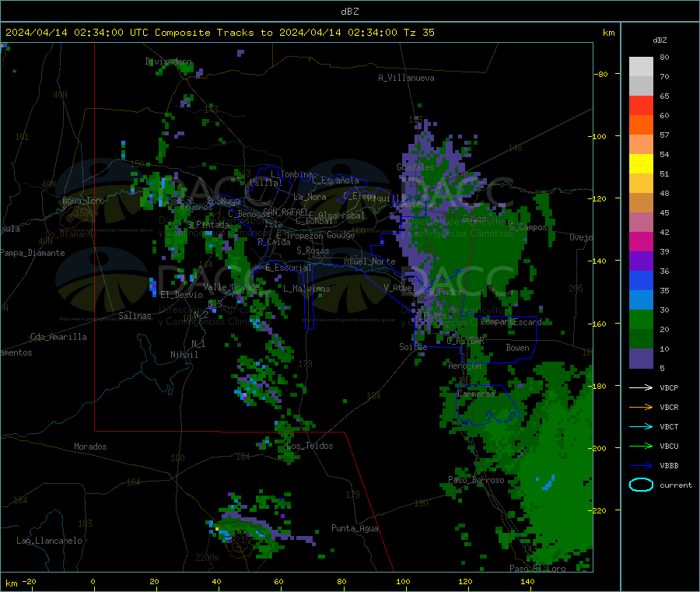Click the '-80' tick on the right axis
Screen dimensions: 700x592
(x=600, y=74)
